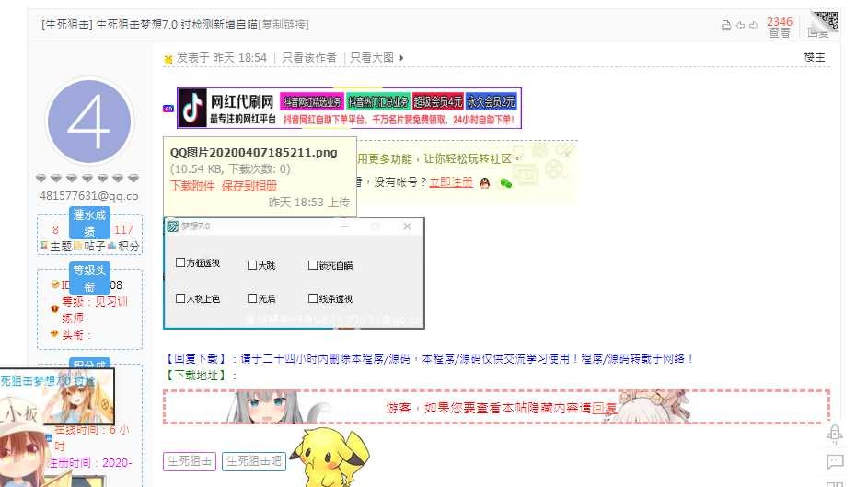The height and width of the screenshot is (487, 868).
Task: Open the floating anime thumbnail at bottom left
Action: (x=57, y=397)
